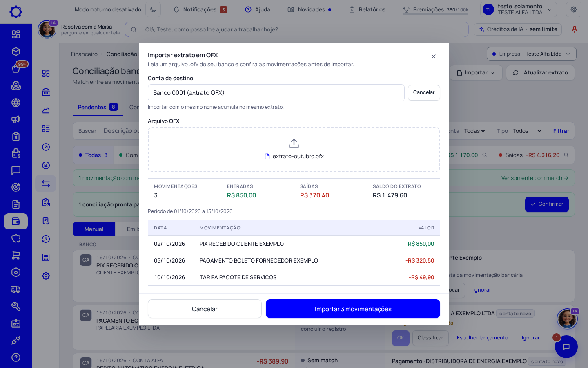Click the PIX RECEBIDO CLIENTE EXEMPLO row in the dialog
The height and width of the screenshot is (368, 588).
(x=294, y=244)
